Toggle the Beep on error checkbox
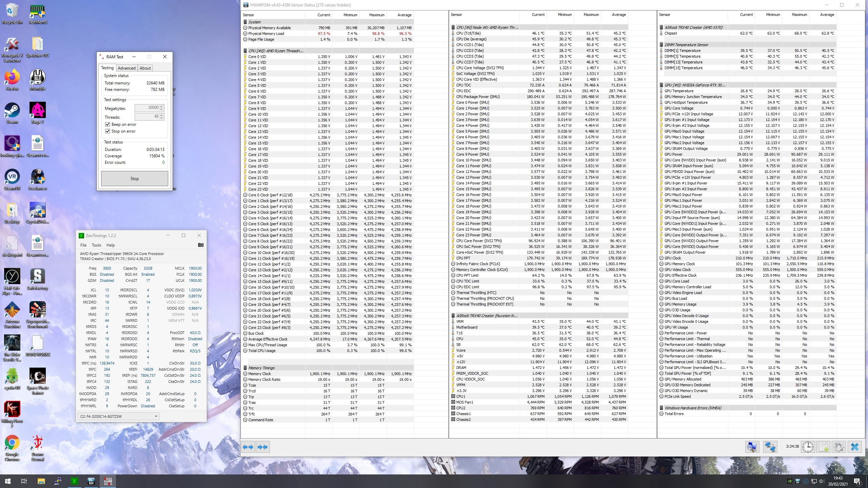Viewport: 868px width, 488px height. pyautogui.click(x=108, y=124)
